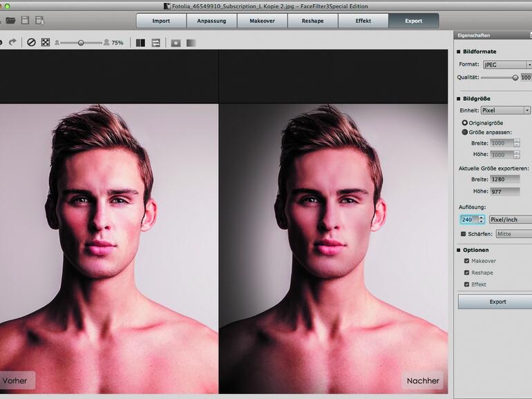Image resolution: width=532 pixels, height=399 pixels.
Task: Select the Originalgröße radio button
Action: point(465,123)
